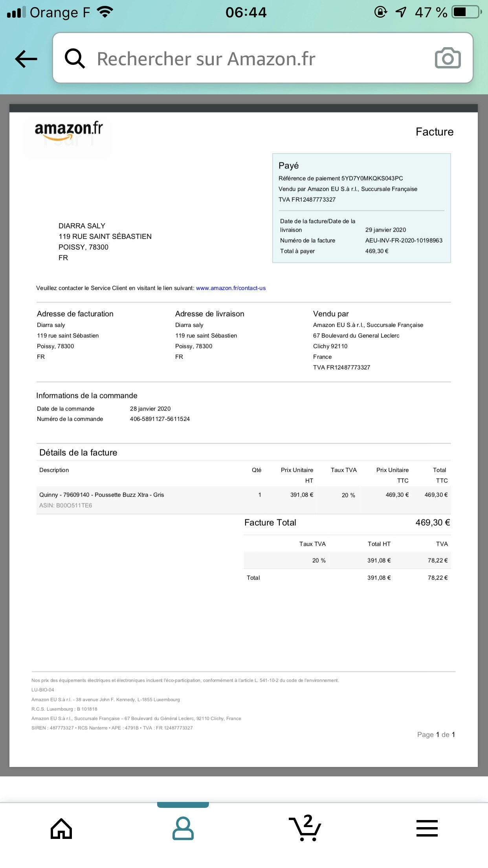Image resolution: width=488 pixels, height=868 pixels.
Task: Tap invoice date 29 janvier 2020
Action: (386, 230)
